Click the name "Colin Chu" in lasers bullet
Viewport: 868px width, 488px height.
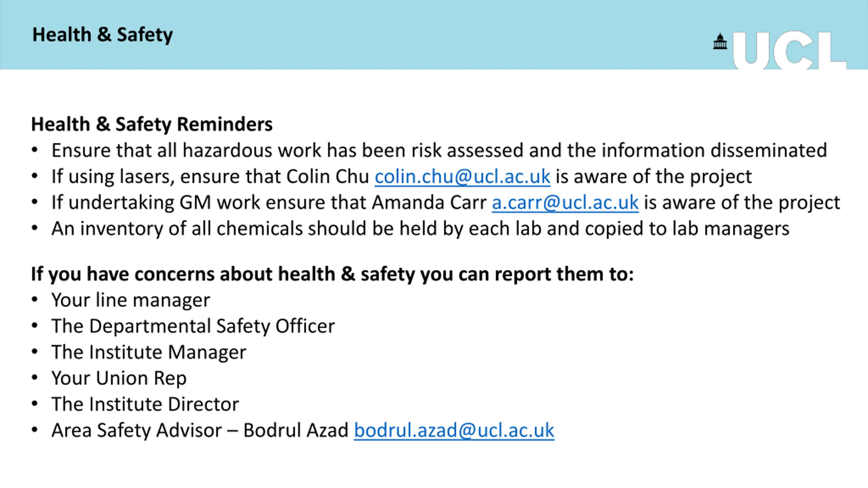[x=327, y=177]
